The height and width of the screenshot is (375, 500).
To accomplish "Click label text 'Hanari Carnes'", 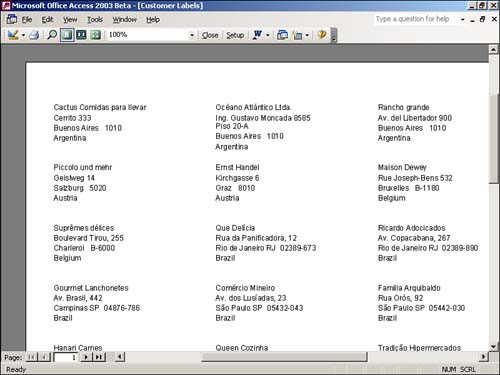I will 78,348.
